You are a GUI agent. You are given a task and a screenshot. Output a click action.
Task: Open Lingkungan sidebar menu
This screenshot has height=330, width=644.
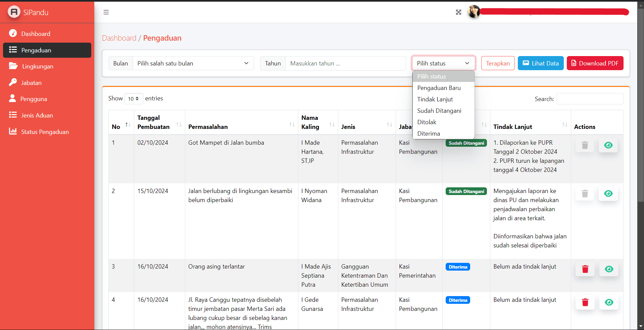[47, 66]
